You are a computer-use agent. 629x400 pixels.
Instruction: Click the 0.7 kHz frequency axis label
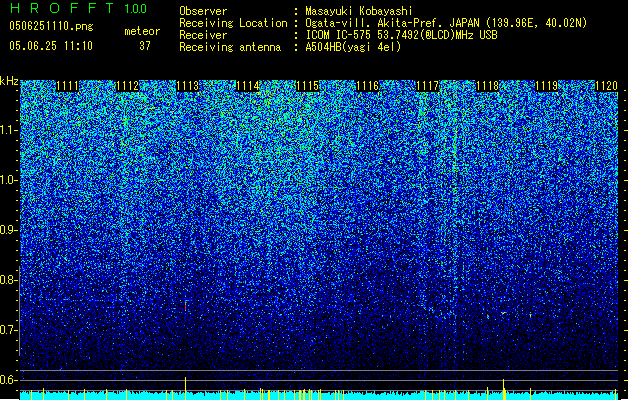[9, 330]
